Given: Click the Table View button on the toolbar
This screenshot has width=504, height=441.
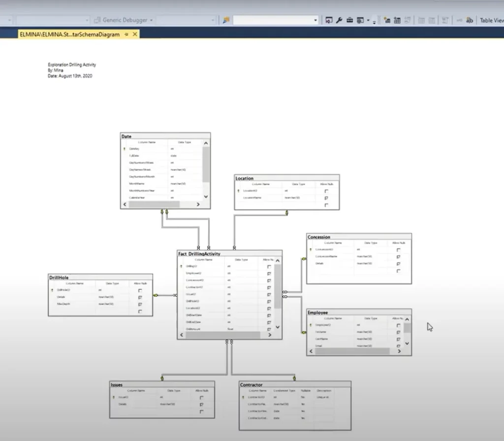Looking at the screenshot, I should (491, 20).
